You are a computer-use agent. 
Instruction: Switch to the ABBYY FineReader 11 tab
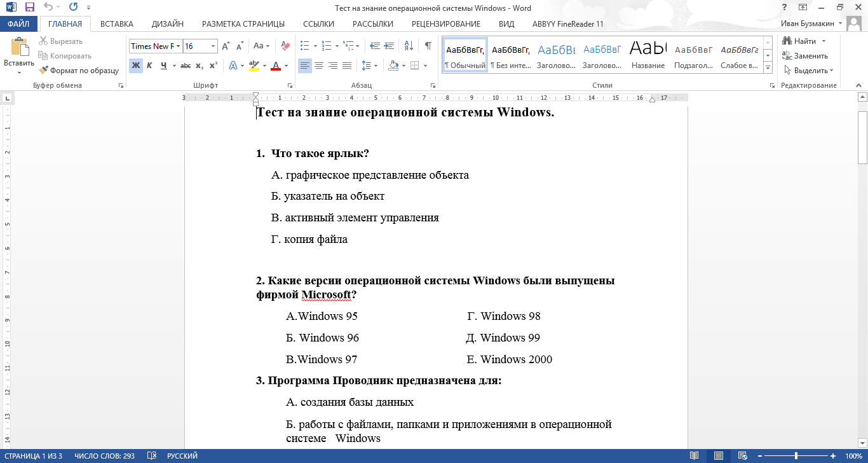pos(568,24)
